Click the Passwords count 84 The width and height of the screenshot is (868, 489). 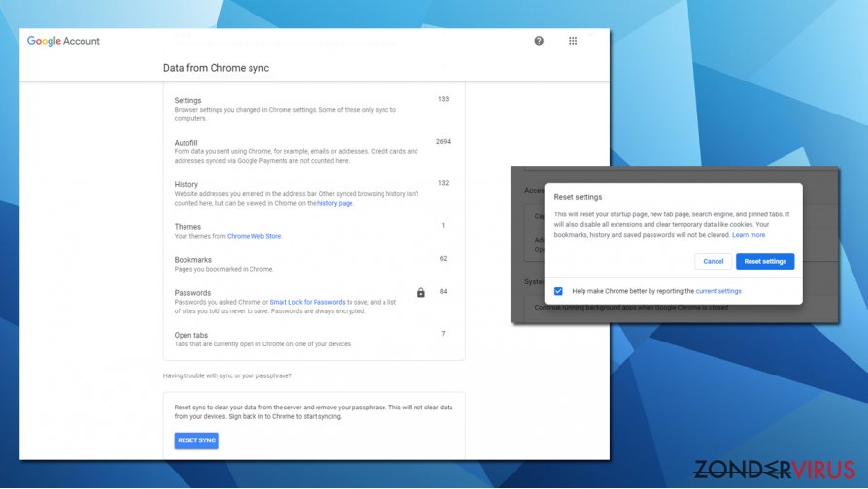click(443, 291)
